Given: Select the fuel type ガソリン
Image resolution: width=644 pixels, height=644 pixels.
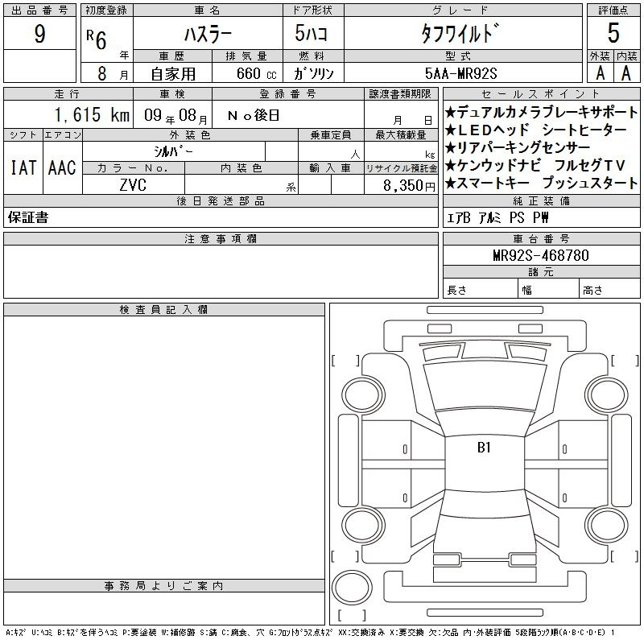Looking at the screenshot, I should (313, 74).
